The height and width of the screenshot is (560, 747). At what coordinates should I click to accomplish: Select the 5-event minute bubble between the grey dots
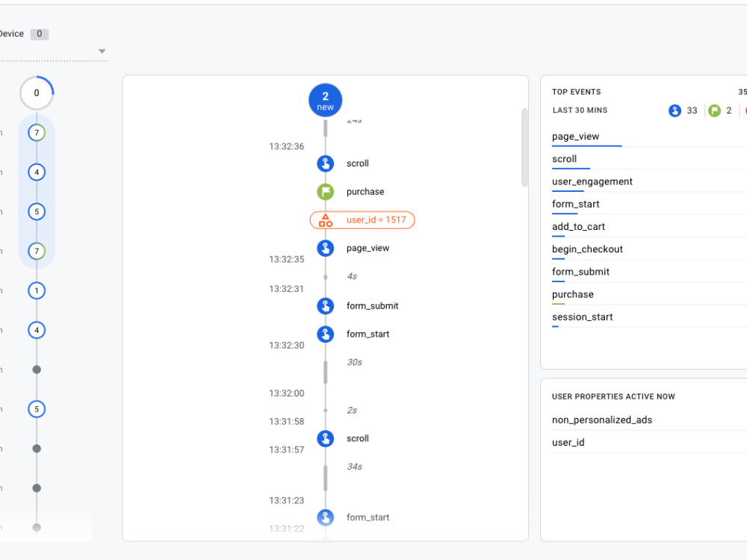pos(37,409)
